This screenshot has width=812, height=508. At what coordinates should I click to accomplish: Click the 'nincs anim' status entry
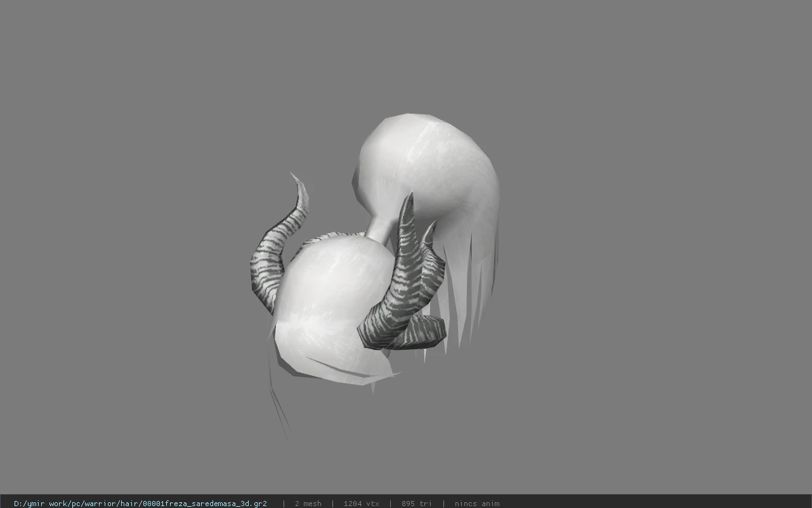pos(476,504)
